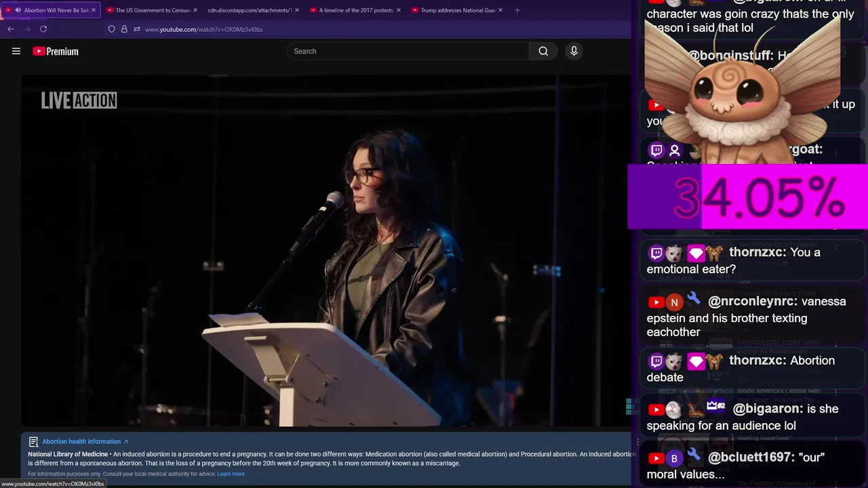This screenshot has width=868, height=488.
Task: Click the 34.05% progress bar overlay
Action: (x=747, y=197)
